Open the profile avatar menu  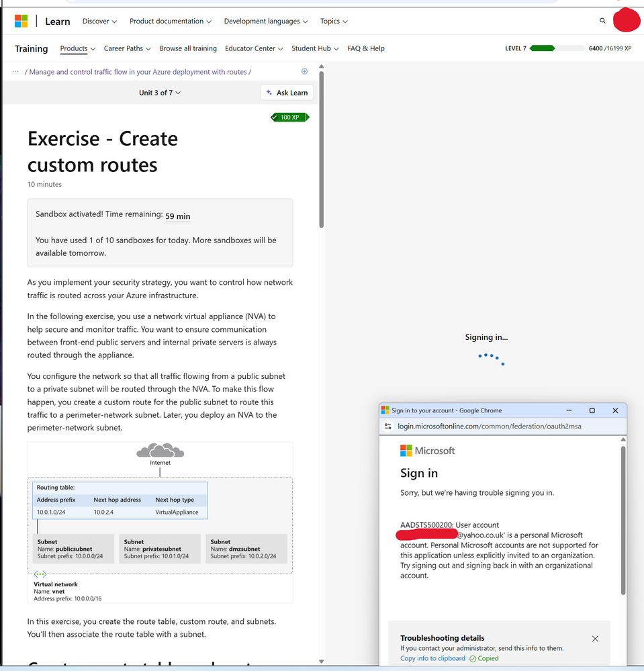[627, 20]
